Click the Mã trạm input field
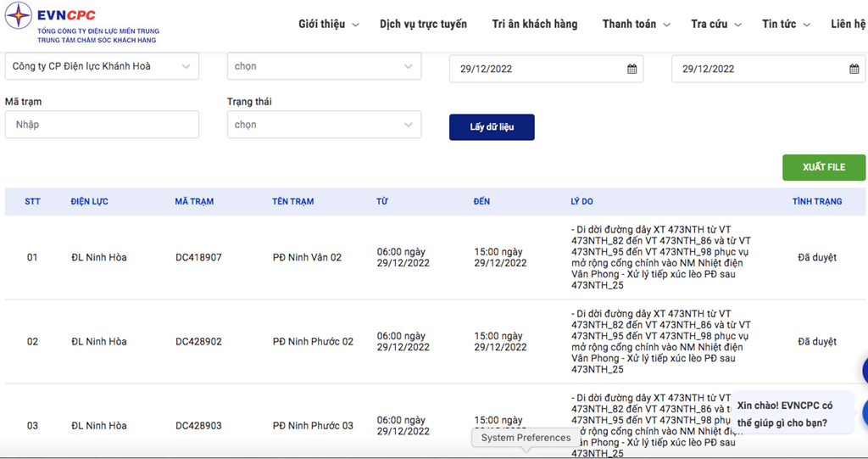Screen dimensions: 868x459 tap(102, 125)
